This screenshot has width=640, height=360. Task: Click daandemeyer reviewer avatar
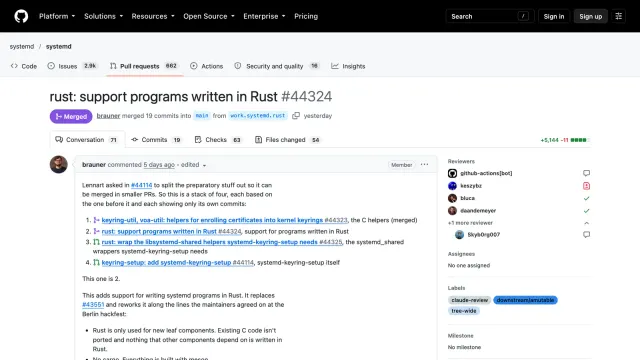(x=452, y=211)
